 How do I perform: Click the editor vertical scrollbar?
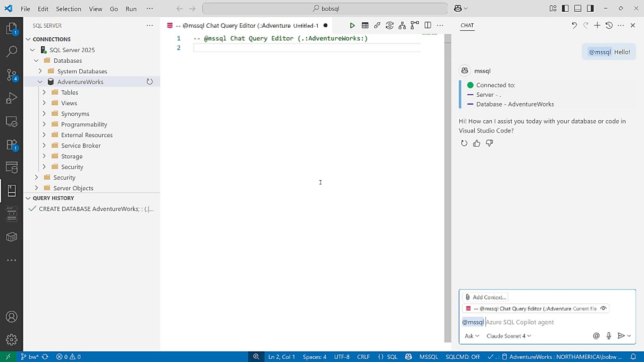[x=448, y=188]
